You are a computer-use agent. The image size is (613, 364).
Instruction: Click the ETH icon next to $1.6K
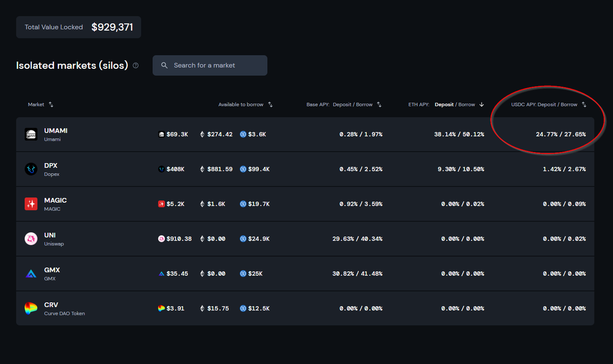click(202, 204)
